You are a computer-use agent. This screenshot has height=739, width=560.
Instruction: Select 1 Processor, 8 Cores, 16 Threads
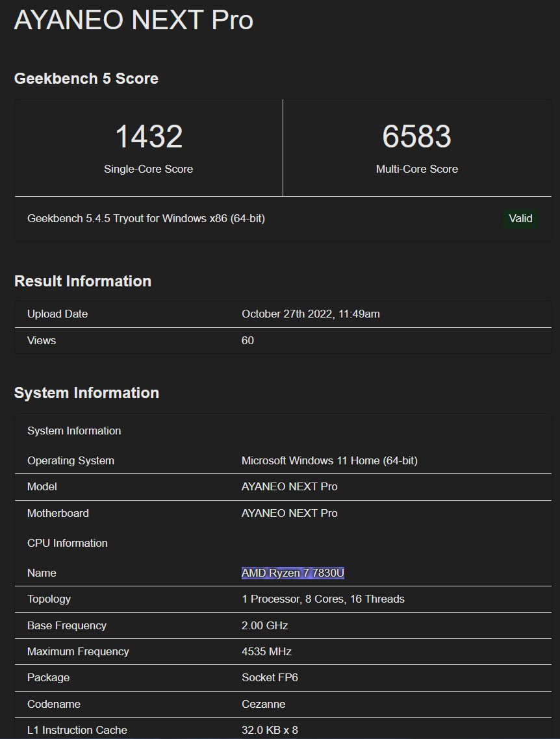(x=323, y=599)
